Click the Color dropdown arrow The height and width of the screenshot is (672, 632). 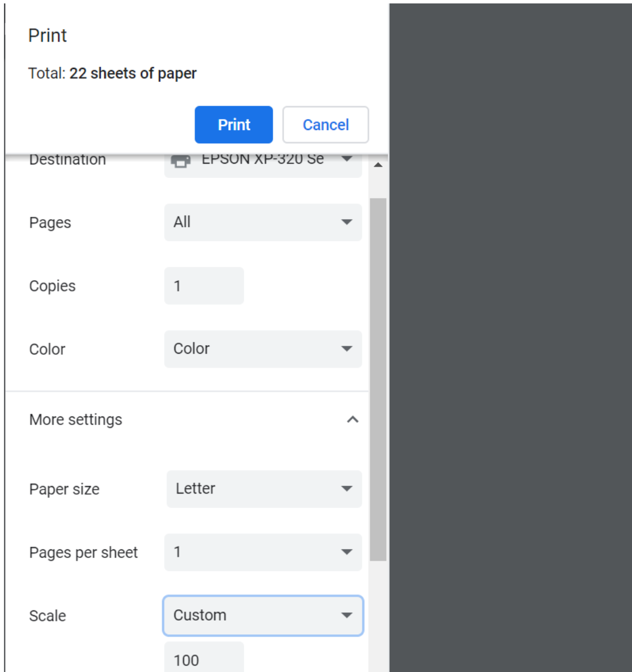click(346, 349)
